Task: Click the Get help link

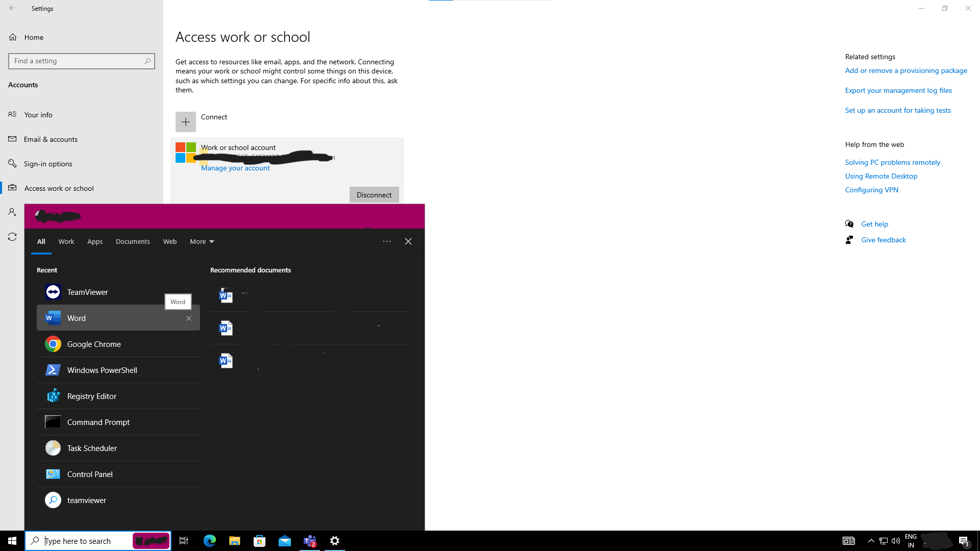Action: click(x=874, y=224)
